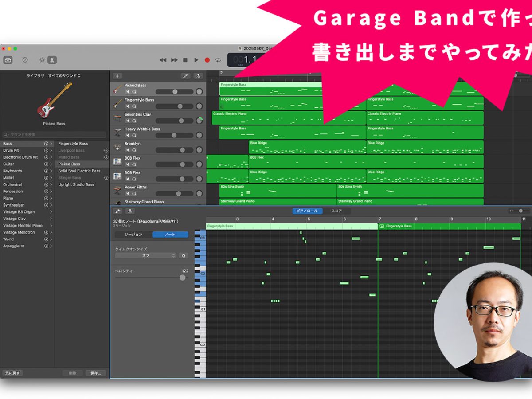This screenshot has width=532, height=399.
Task: Open the タイムクオンタイズ オフ popup menu
Action: point(145,256)
